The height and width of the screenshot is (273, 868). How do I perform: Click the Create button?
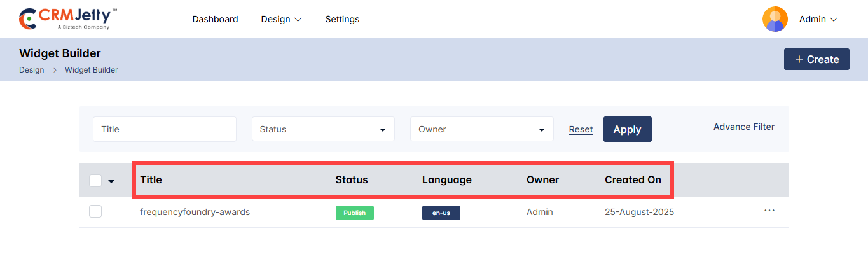[x=816, y=59]
